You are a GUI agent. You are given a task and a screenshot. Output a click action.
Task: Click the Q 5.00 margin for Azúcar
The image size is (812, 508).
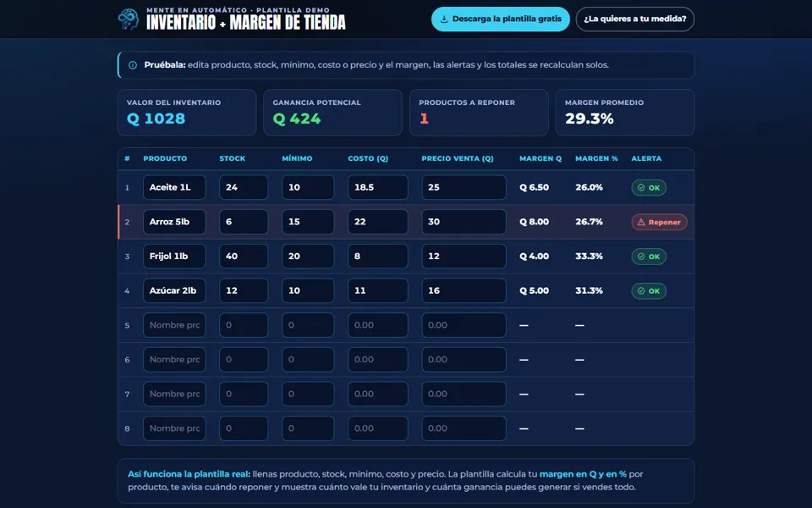click(x=535, y=290)
